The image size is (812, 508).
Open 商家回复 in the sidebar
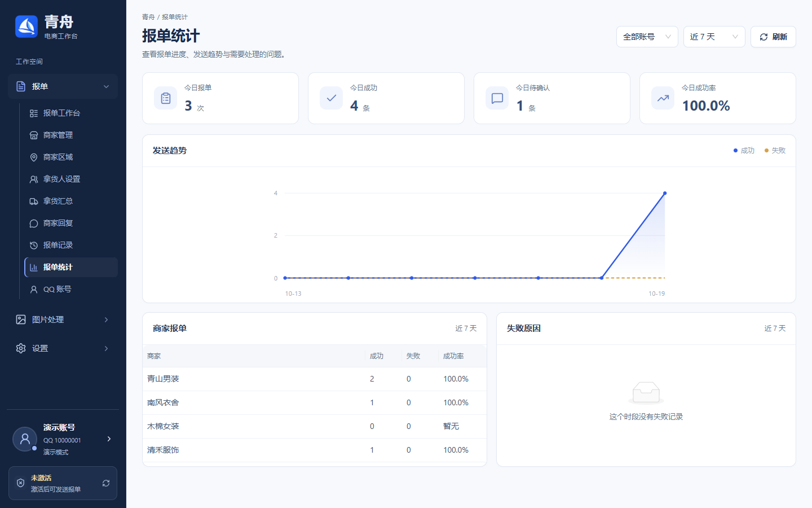tap(71, 223)
